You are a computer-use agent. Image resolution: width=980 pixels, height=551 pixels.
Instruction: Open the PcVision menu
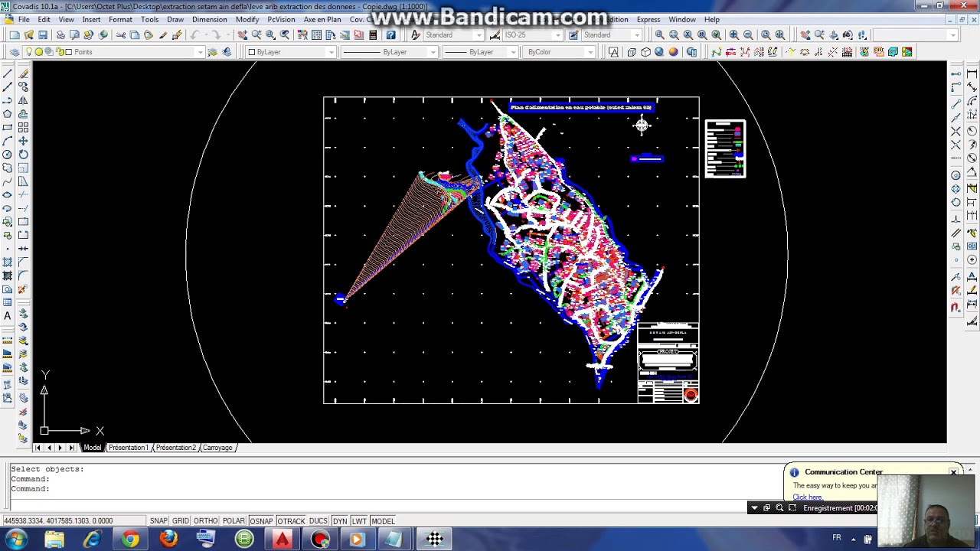coord(281,20)
